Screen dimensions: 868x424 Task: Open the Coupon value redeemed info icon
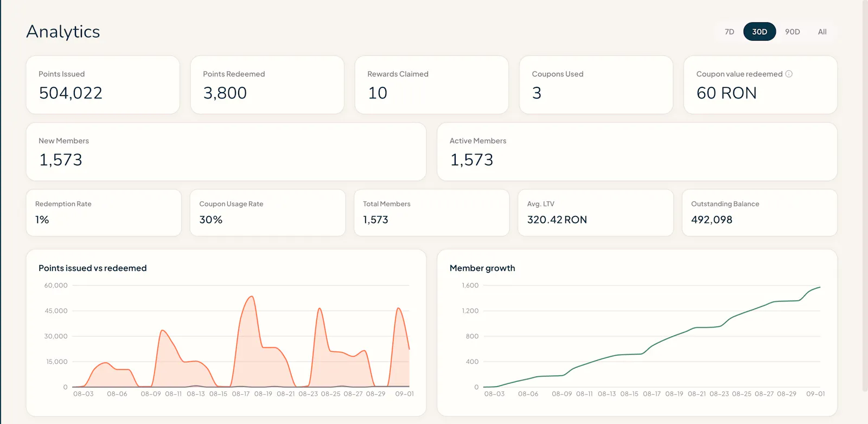click(x=789, y=74)
